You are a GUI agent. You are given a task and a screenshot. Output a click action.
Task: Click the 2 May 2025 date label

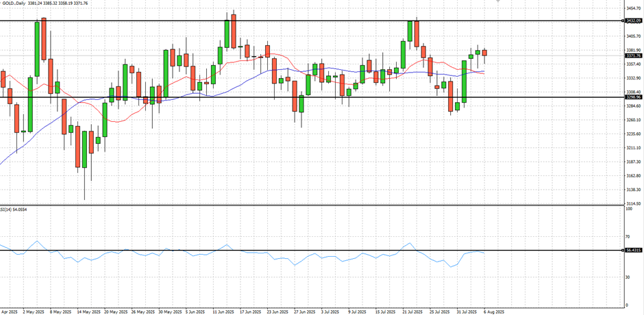[x=34, y=311]
